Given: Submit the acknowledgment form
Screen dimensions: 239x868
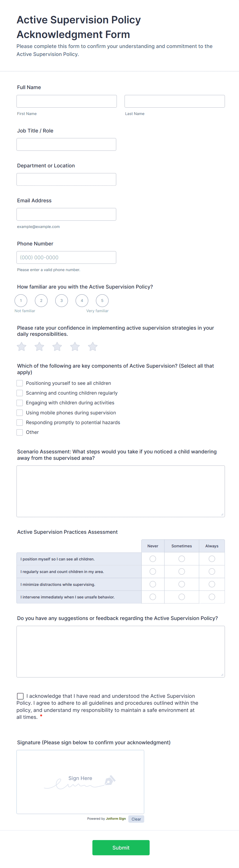Looking at the screenshot, I should [121, 847].
